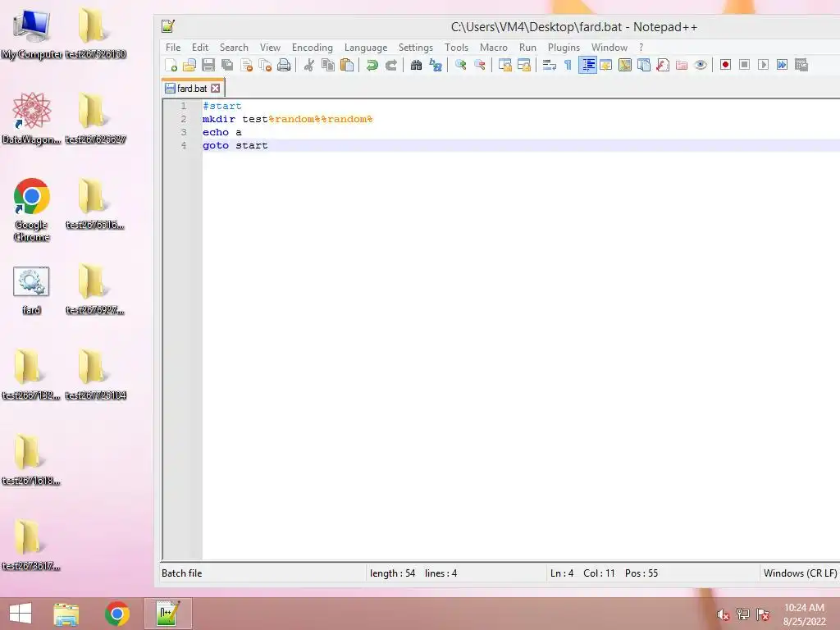Click line 2 mkdir command text
840x630 pixels.
pos(288,119)
